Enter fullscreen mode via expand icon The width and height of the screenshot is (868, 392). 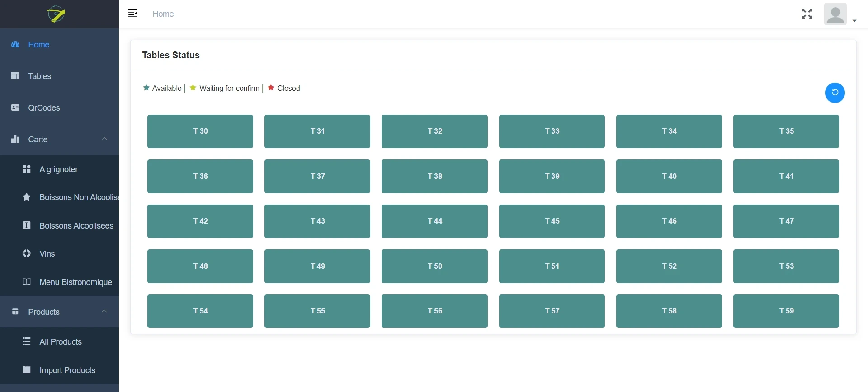click(807, 14)
